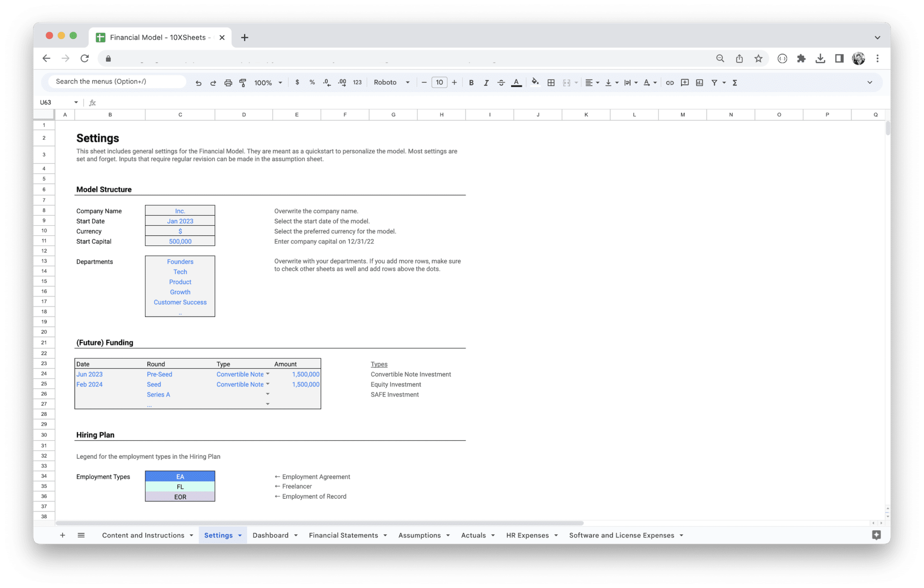
Task: Decrease decimal places
Action: [x=326, y=82]
